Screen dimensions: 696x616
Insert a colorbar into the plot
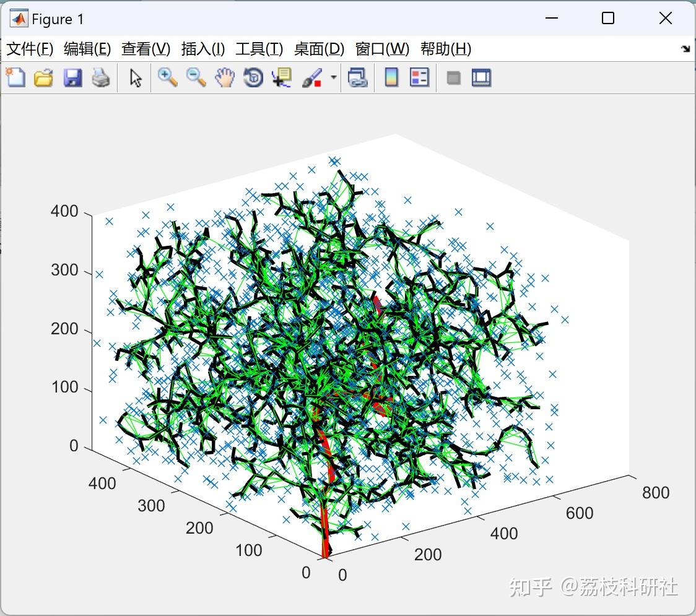(390, 77)
